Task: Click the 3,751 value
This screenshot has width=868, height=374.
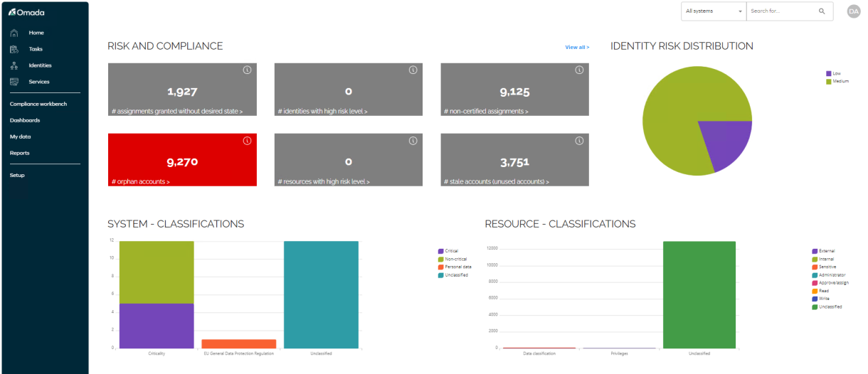Action: (x=514, y=162)
